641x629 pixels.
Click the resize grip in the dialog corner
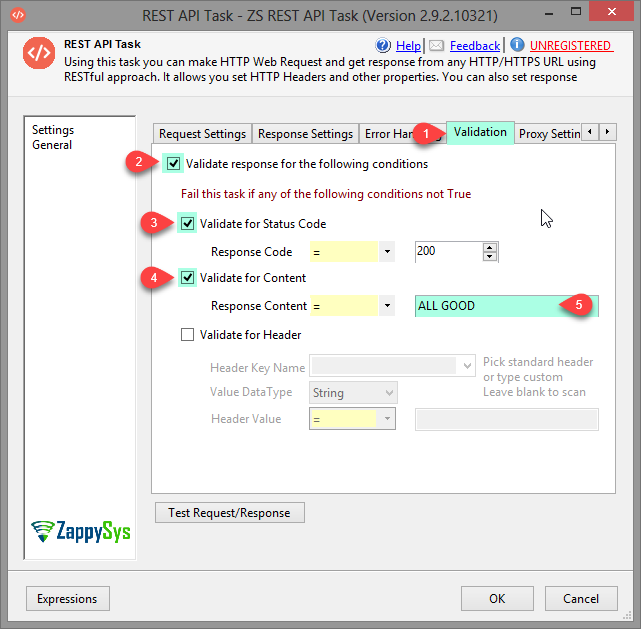[x=627, y=616]
